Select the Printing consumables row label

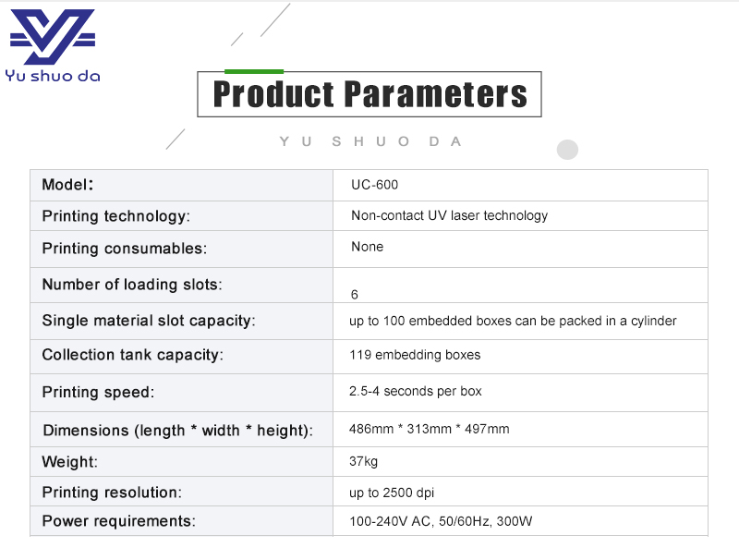[124, 249]
